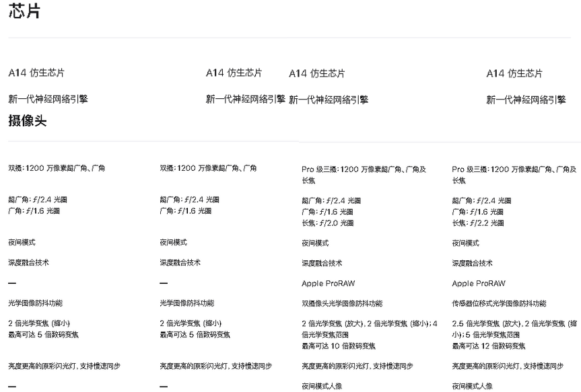The width and height of the screenshot is (581, 392).
Task: Click Apple ProRAW above 传感器位移式光学图像防抖功能
Action: (479, 284)
